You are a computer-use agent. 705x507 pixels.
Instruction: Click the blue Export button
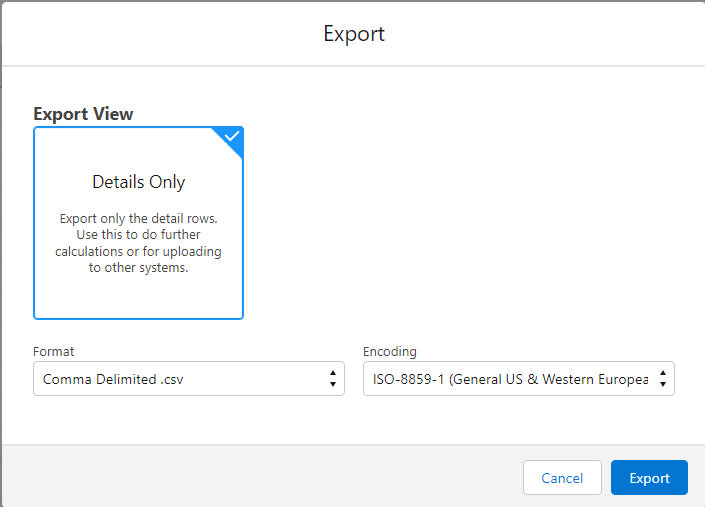pyautogui.click(x=649, y=478)
